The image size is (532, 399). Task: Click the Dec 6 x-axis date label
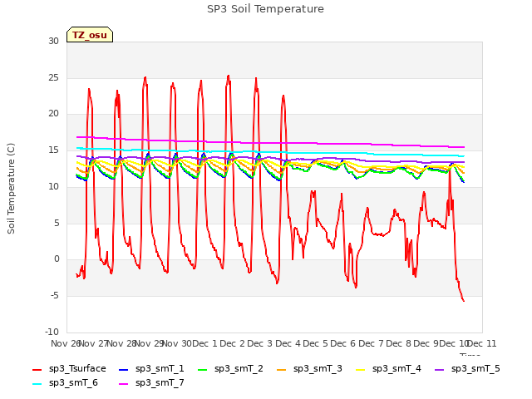pyautogui.click(x=343, y=343)
